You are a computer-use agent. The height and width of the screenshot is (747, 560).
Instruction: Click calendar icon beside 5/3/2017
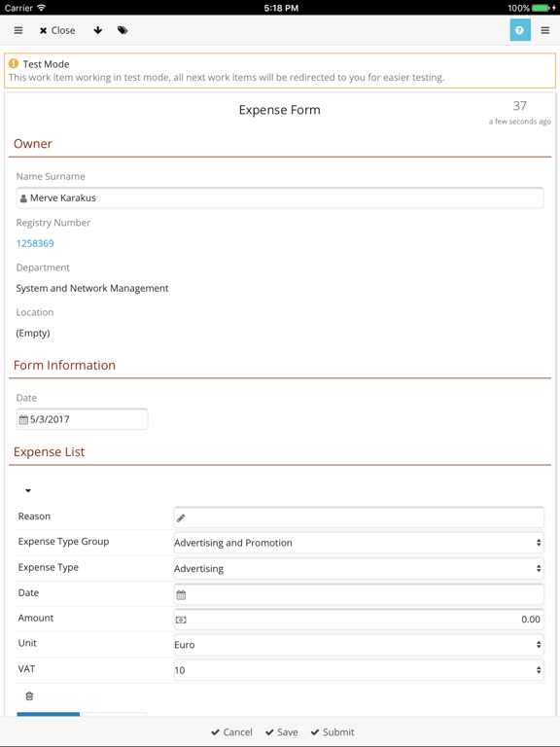point(23,420)
